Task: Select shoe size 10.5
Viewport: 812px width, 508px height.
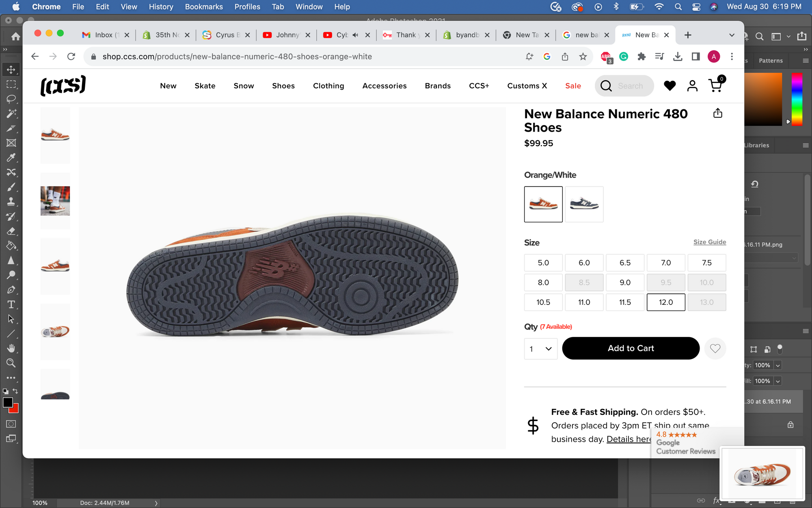Action: (543, 302)
